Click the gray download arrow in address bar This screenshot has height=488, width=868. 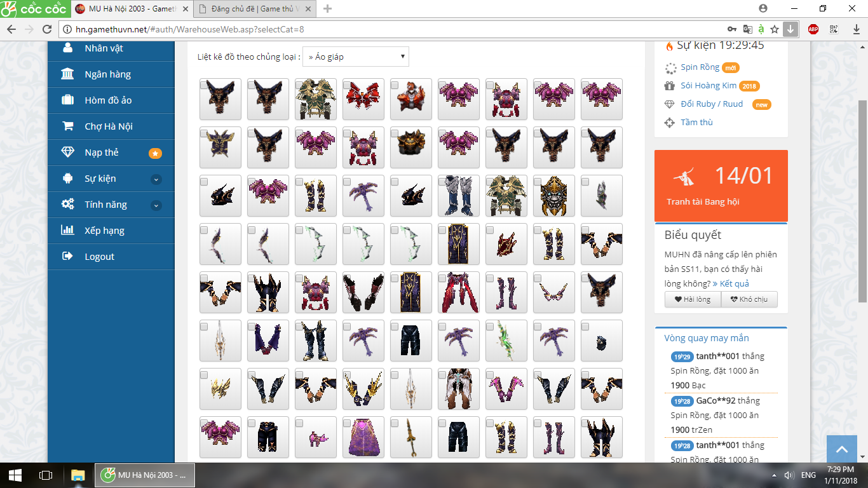[x=790, y=29]
